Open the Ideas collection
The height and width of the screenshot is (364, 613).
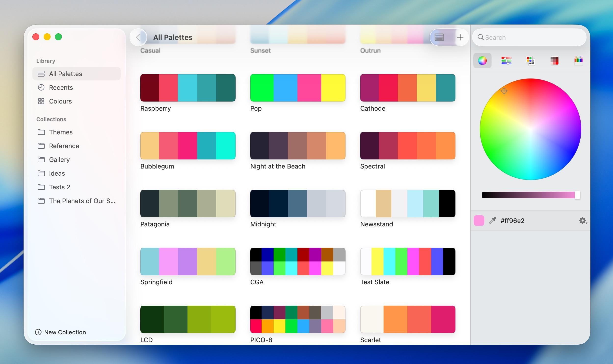point(76,173)
